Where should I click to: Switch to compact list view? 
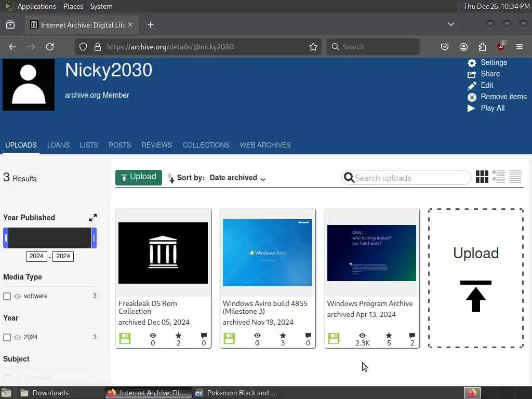pos(515,177)
